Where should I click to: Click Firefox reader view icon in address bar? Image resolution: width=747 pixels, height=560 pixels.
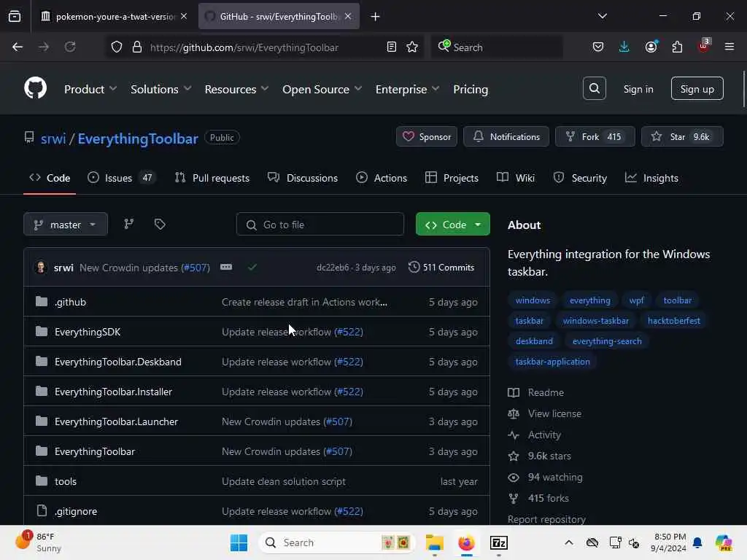click(391, 47)
